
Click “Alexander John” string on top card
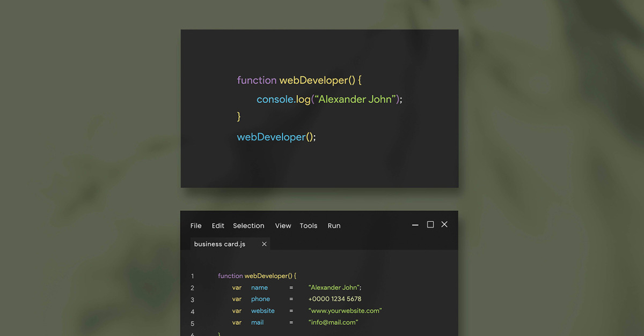tap(355, 99)
